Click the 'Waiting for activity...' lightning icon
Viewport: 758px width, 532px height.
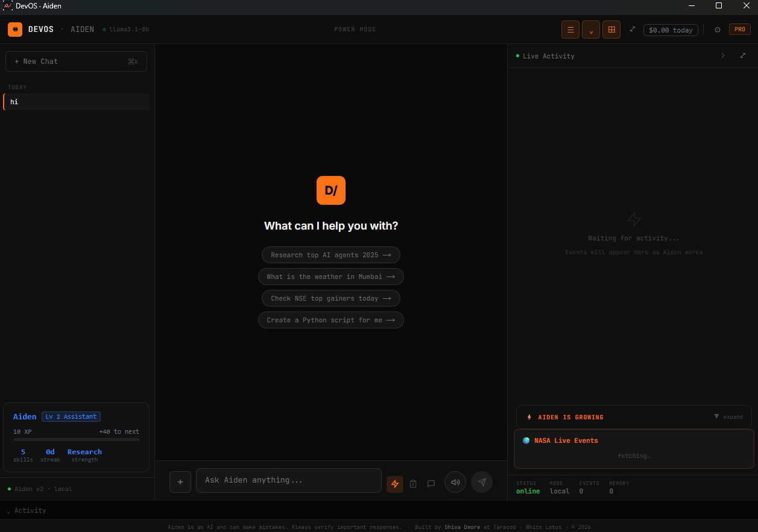(634, 219)
